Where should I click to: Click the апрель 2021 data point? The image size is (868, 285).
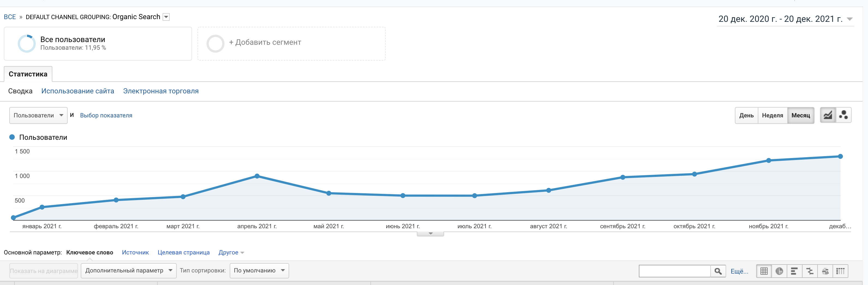(x=257, y=176)
